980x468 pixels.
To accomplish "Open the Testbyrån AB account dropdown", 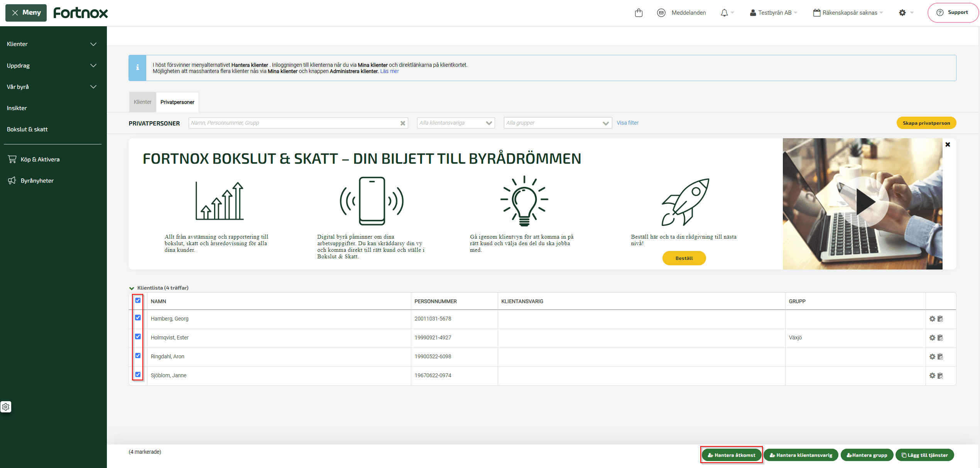I will pyautogui.click(x=774, y=13).
